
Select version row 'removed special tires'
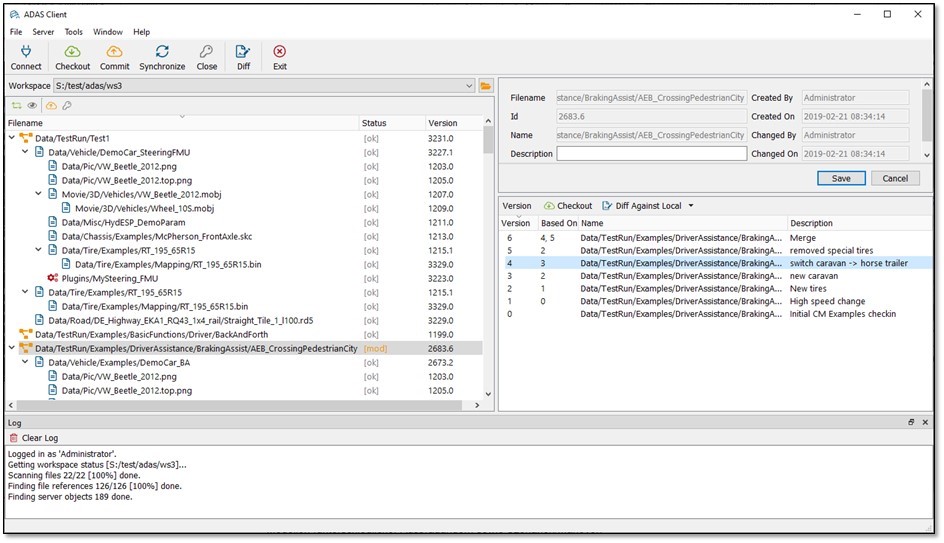coord(716,250)
